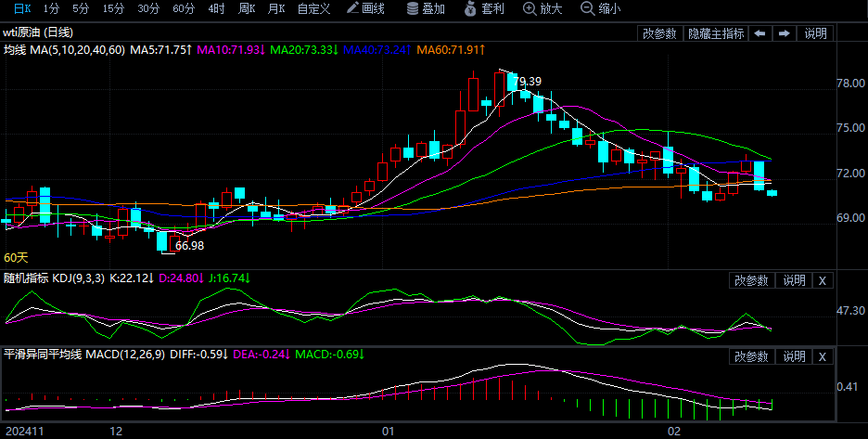Open the 叠加 overlay tool
Image resolution: width=868 pixels, height=439 pixels.
click(425, 8)
